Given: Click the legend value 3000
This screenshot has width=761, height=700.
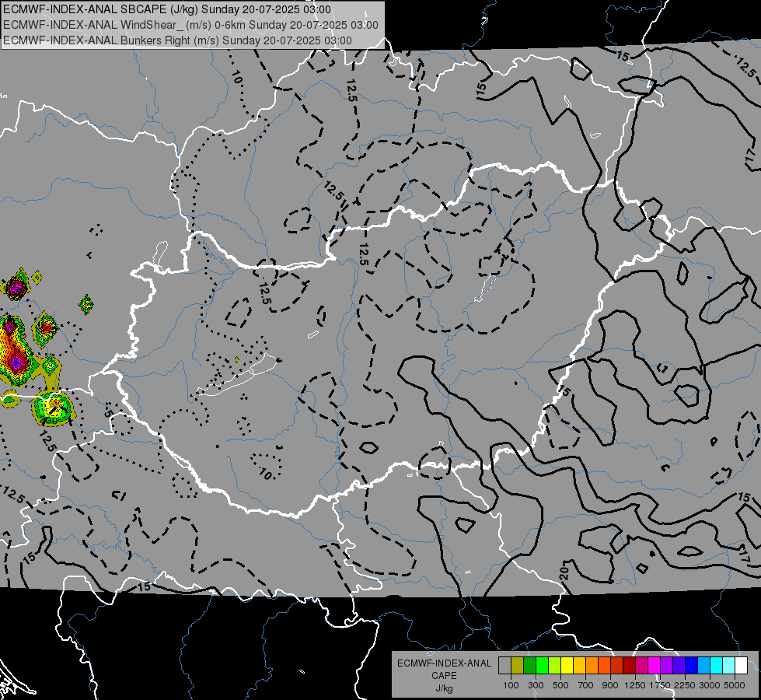Looking at the screenshot, I should tap(710, 685).
